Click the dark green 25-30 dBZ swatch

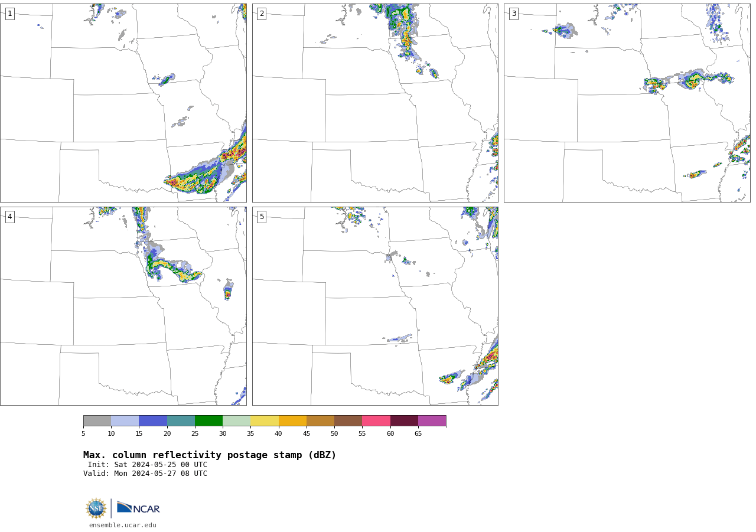tap(208, 421)
